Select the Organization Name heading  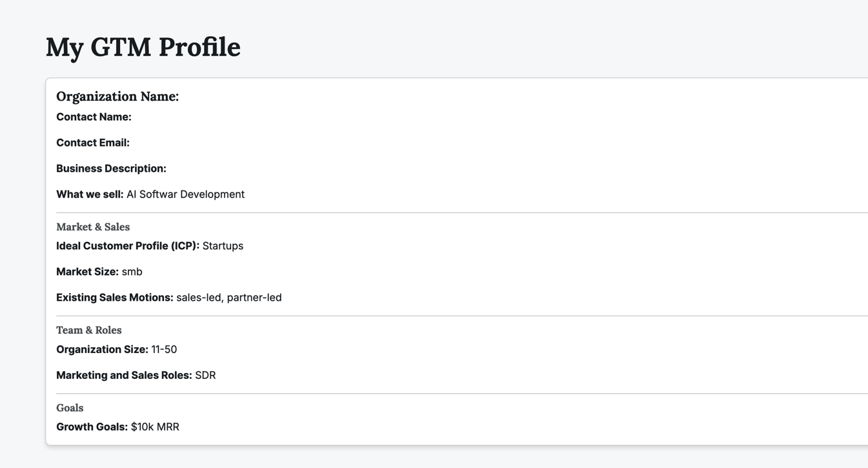pyautogui.click(x=117, y=96)
